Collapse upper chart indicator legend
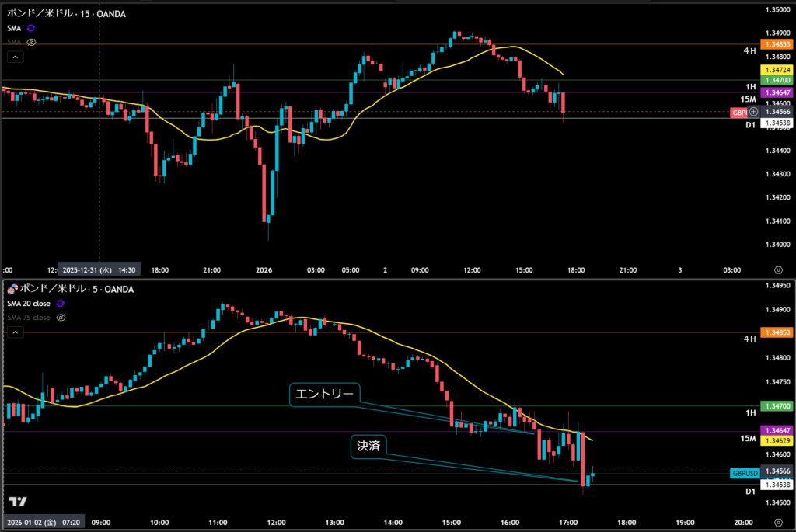 [16, 57]
